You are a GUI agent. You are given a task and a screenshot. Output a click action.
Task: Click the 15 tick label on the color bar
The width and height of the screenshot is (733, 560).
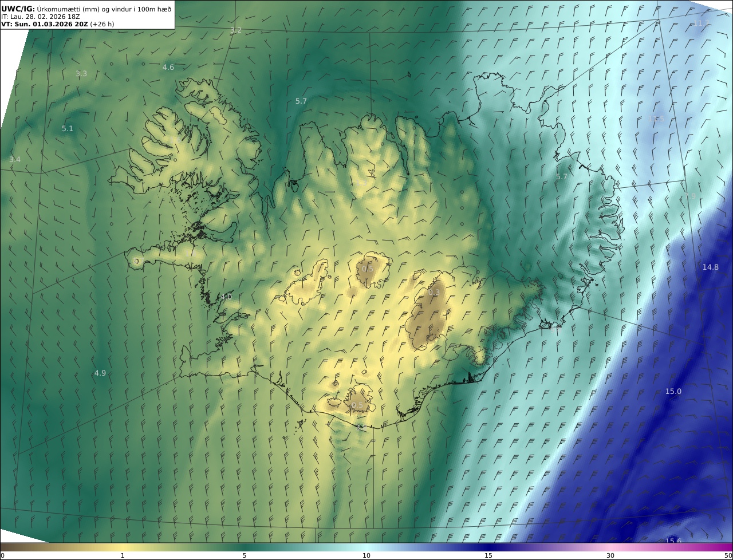488,555
